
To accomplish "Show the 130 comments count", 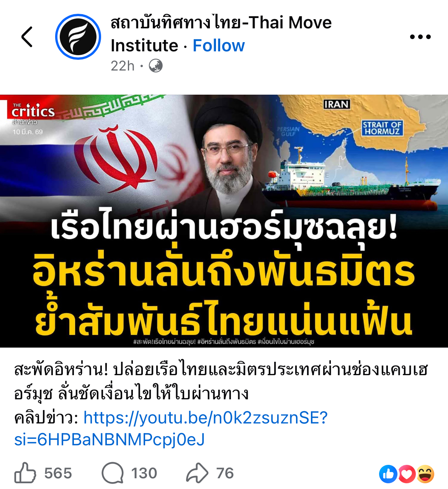I will click(x=144, y=473).
